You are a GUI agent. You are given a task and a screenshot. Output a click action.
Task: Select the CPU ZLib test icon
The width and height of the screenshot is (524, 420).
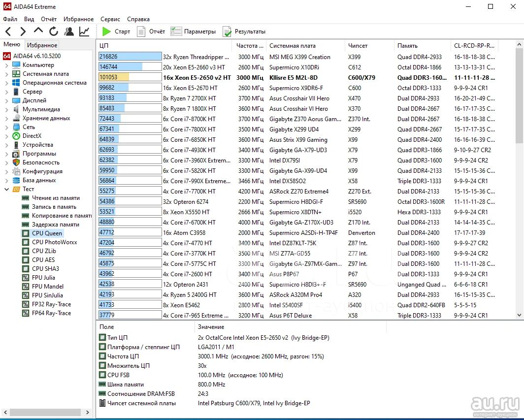[x=26, y=251]
